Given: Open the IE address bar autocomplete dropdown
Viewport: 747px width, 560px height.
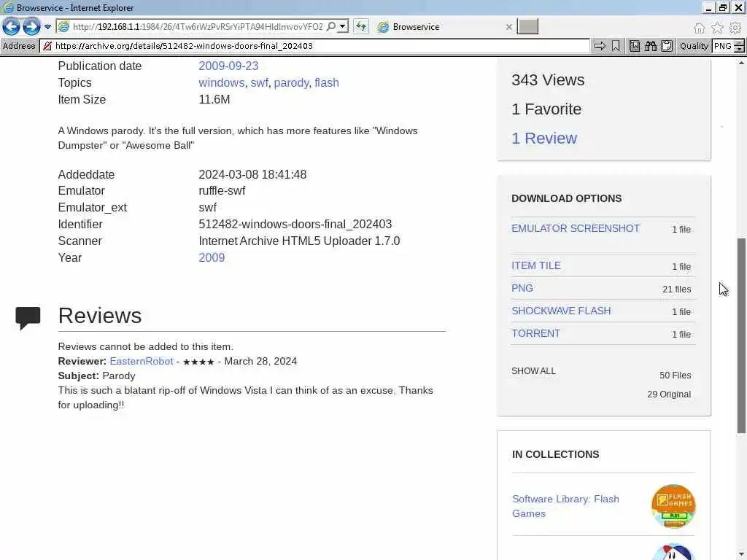Looking at the screenshot, I should (343, 26).
